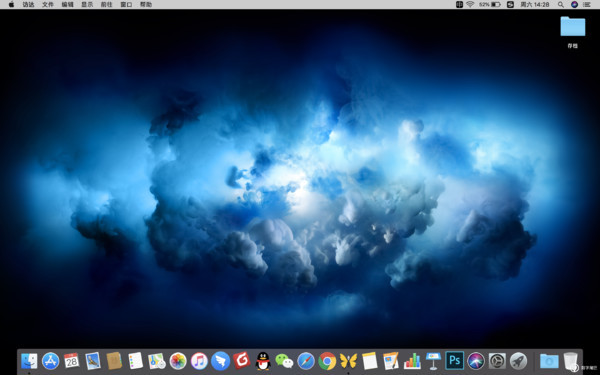Screen dimensions: 600x375
Task: Open Finder from the Dock
Action: tap(29, 361)
